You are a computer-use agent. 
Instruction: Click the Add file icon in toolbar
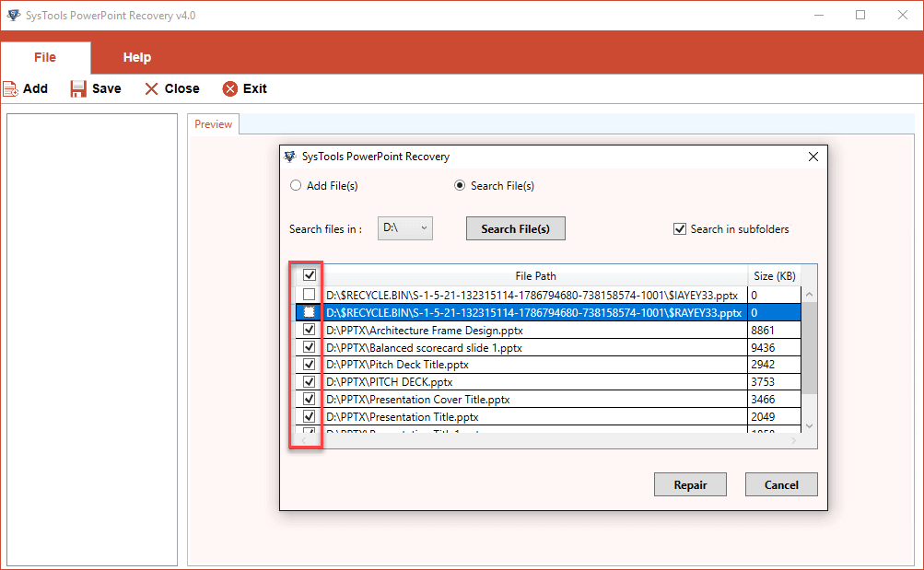[x=11, y=89]
